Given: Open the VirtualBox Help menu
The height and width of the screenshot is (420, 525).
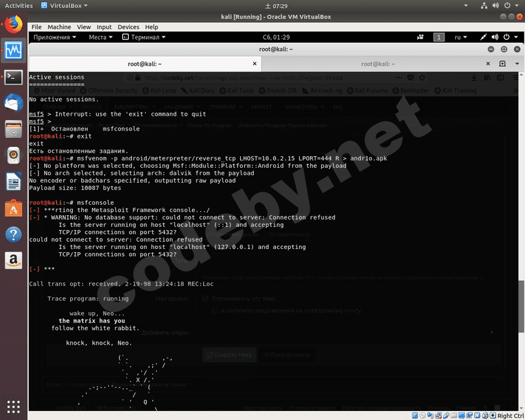Looking at the screenshot, I should click(152, 27).
